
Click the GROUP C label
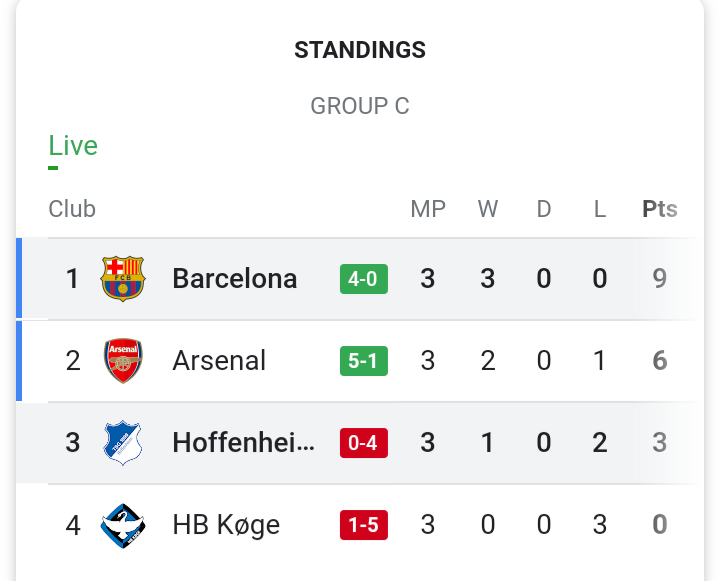point(360,106)
